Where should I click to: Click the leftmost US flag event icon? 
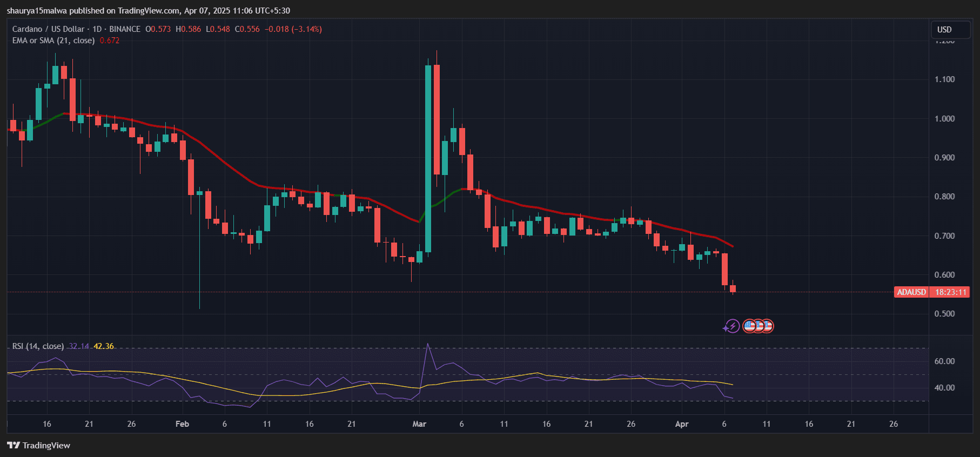749,326
